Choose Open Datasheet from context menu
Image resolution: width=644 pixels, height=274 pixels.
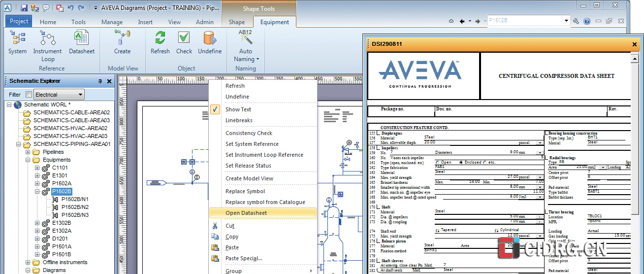tap(263, 213)
